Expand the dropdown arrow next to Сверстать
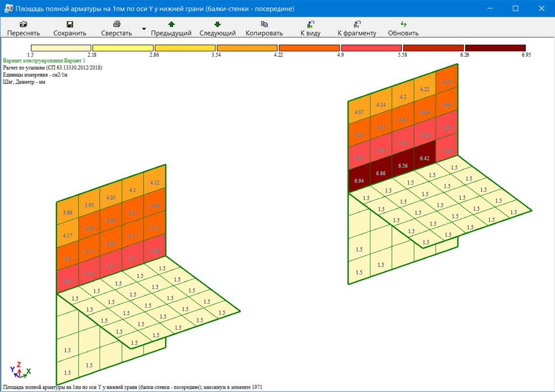Screen dimensions: 555x392 click(x=144, y=29)
